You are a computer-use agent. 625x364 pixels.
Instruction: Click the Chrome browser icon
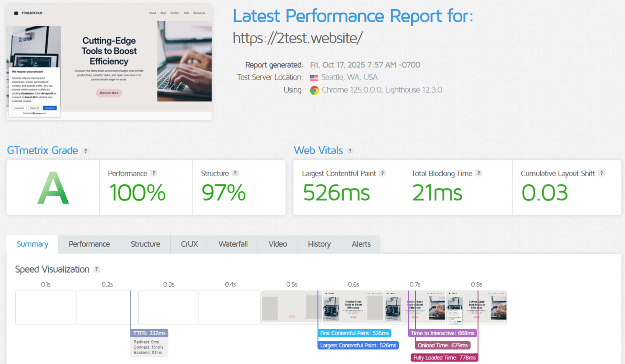pos(314,90)
